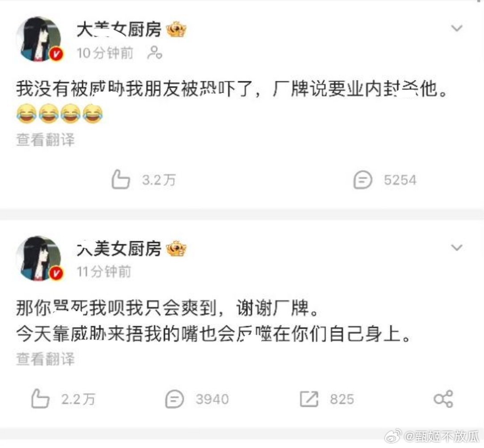Image resolution: width=484 pixels, height=448 pixels.
Task: Expand the chevron menu on second post
Action: click(x=456, y=248)
